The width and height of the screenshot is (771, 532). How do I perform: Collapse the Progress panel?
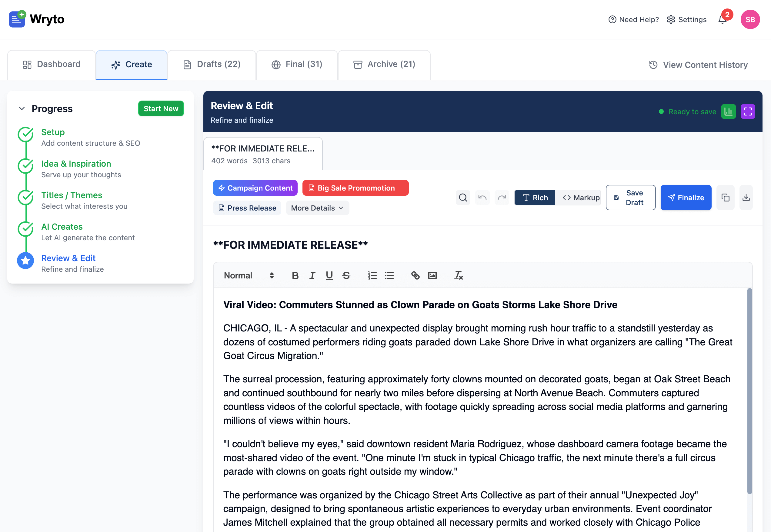(22, 108)
